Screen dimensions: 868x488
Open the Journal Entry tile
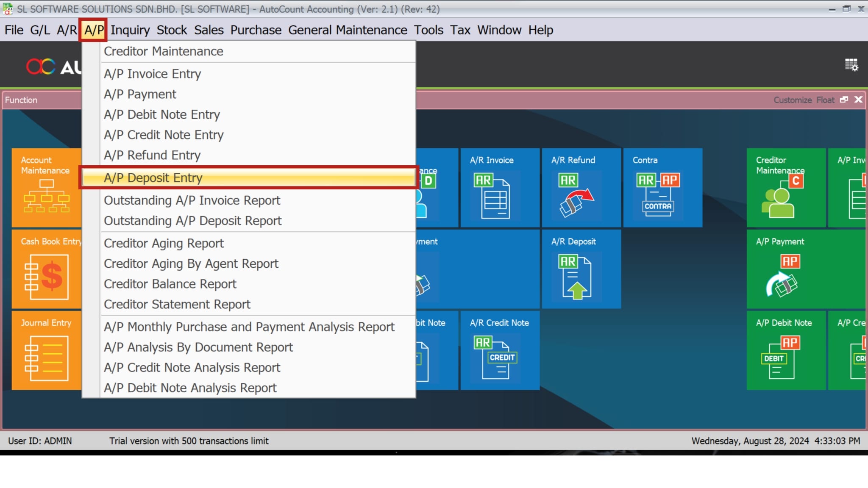pyautogui.click(x=46, y=350)
